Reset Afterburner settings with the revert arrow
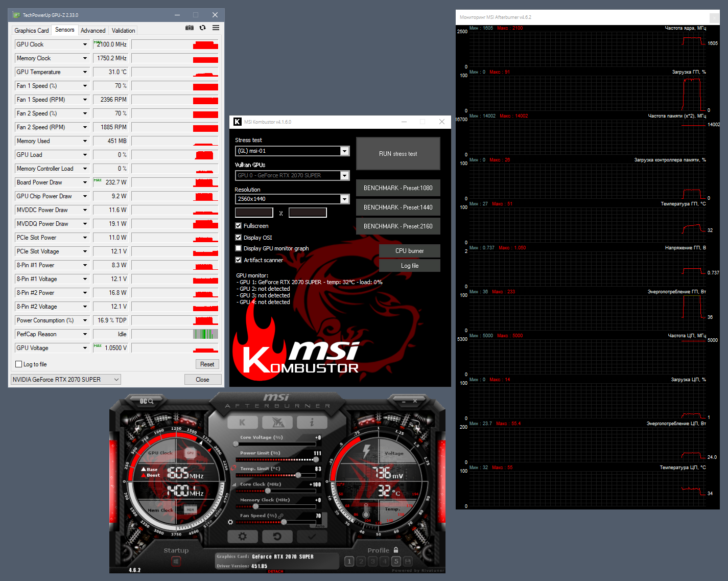This screenshot has width=728, height=581. pyautogui.click(x=277, y=536)
